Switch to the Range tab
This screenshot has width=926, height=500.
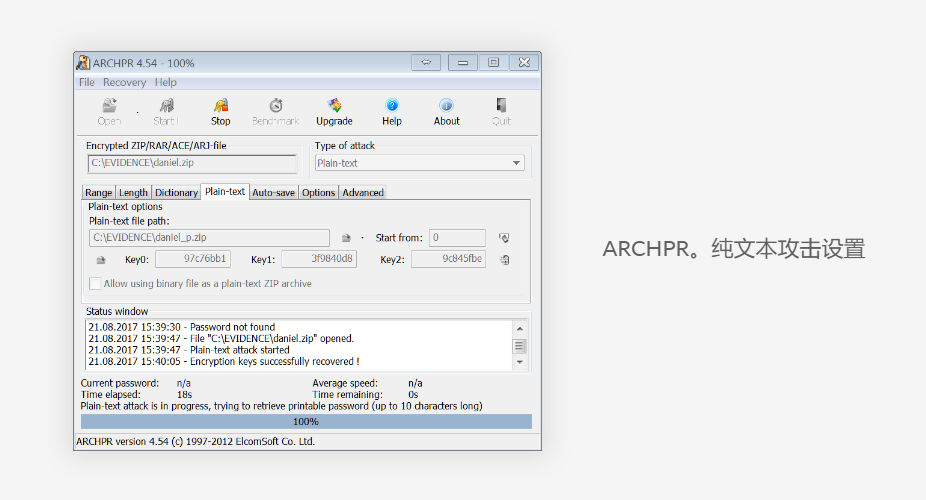coord(99,192)
